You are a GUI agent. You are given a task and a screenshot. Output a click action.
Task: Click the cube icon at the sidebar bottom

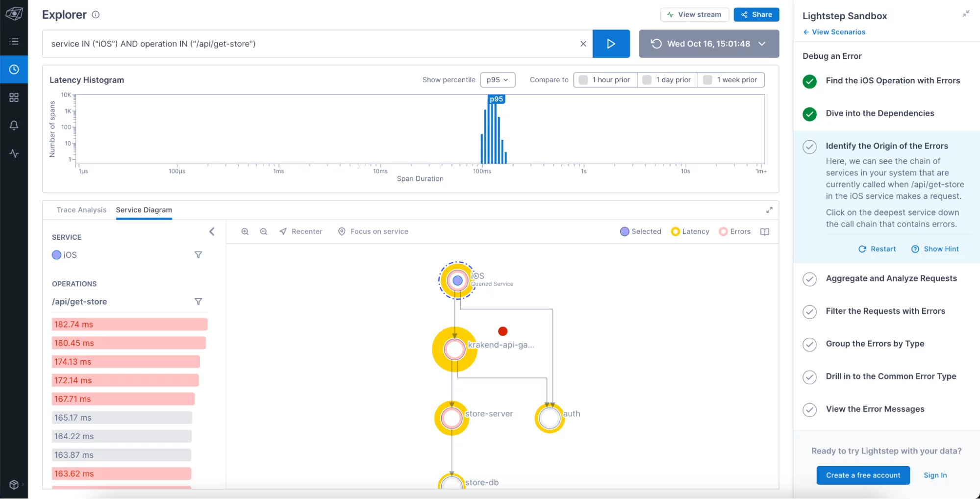point(14,484)
